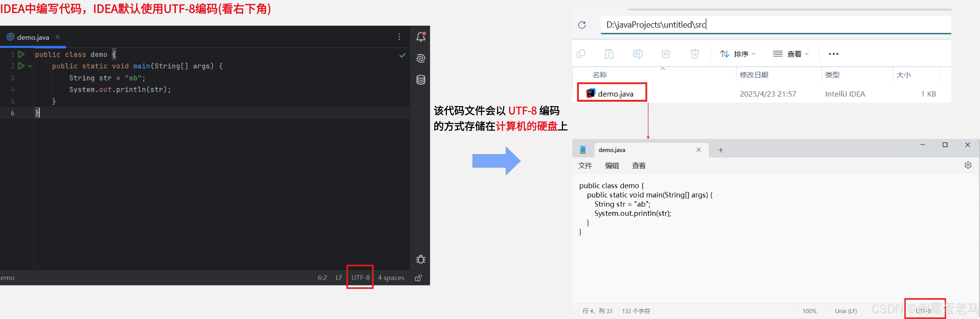Rename demo.java using the rename icon
The height and width of the screenshot is (319, 980).
[638, 54]
